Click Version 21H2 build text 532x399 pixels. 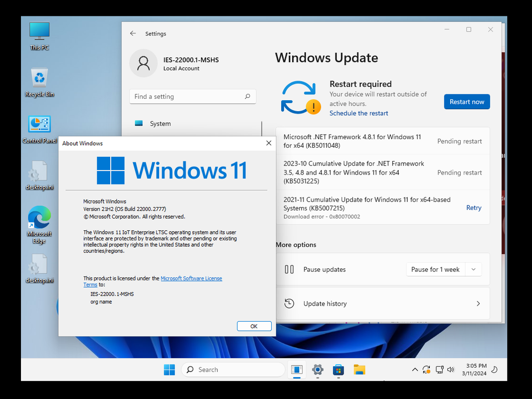click(125, 209)
